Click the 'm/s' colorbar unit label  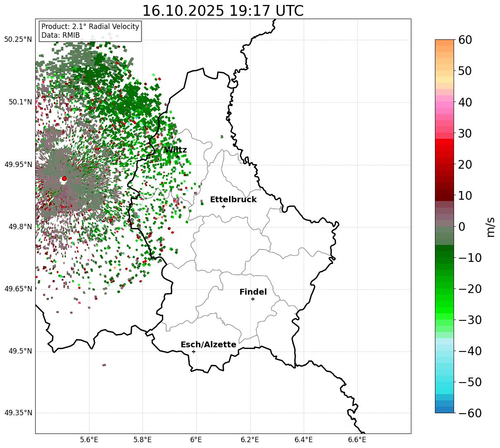pos(490,226)
